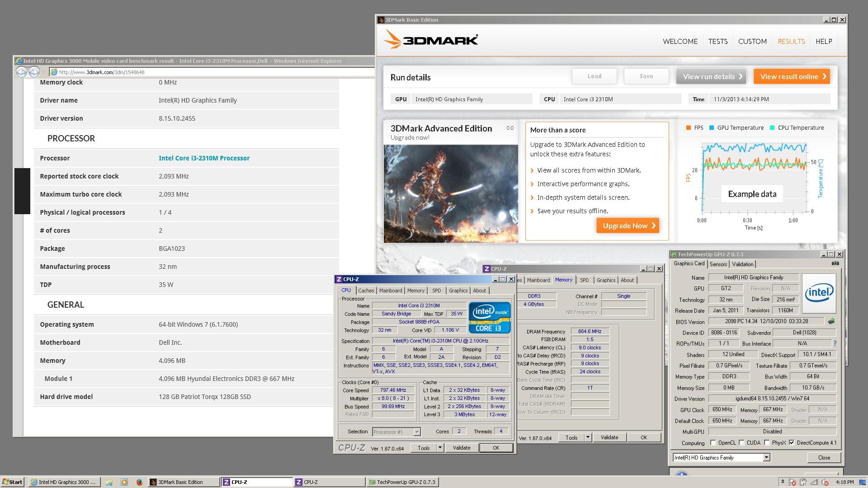The width and height of the screenshot is (868, 488).
Task: Click the network signal tray icon
Action: pyautogui.click(x=815, y=482)
